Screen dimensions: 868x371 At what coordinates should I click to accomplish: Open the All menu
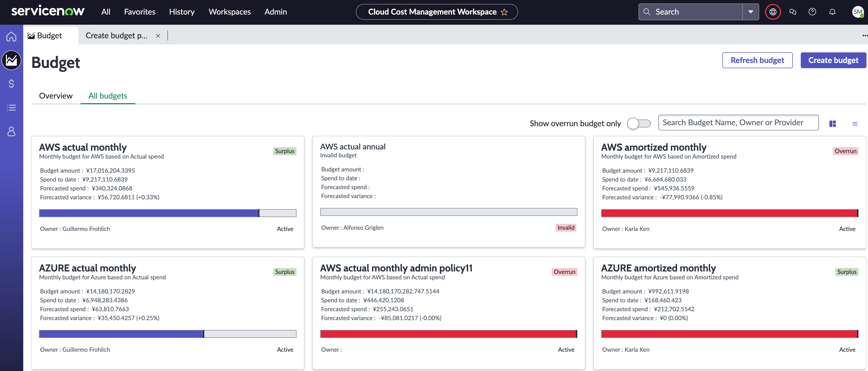point(106,12)
